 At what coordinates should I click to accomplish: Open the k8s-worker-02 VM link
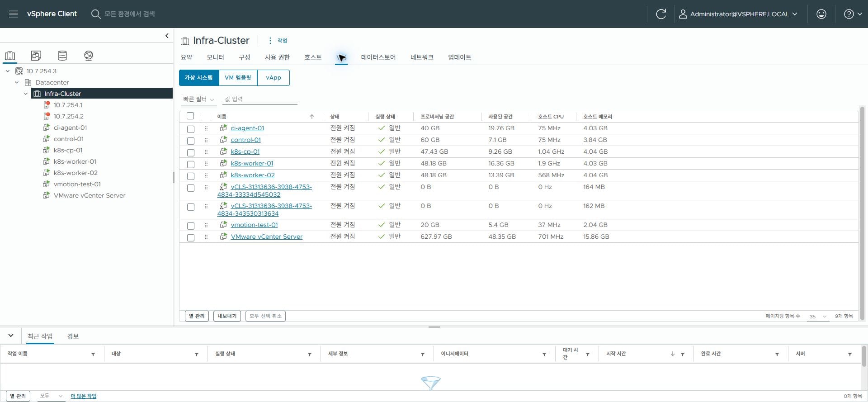coord(253,175)
